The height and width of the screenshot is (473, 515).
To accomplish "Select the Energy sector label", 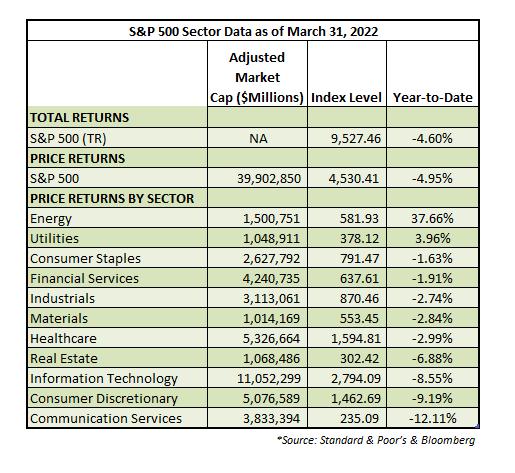I will click(x=51, y=219).
